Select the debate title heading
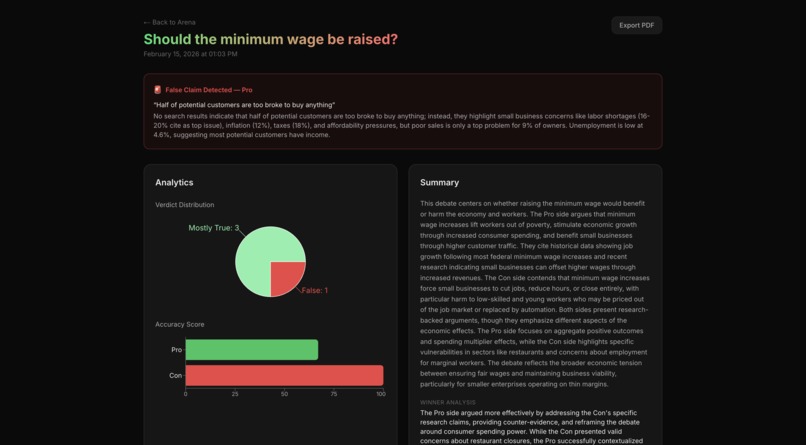Viewport: 806px width, 445px height. (x=270, y=39)
